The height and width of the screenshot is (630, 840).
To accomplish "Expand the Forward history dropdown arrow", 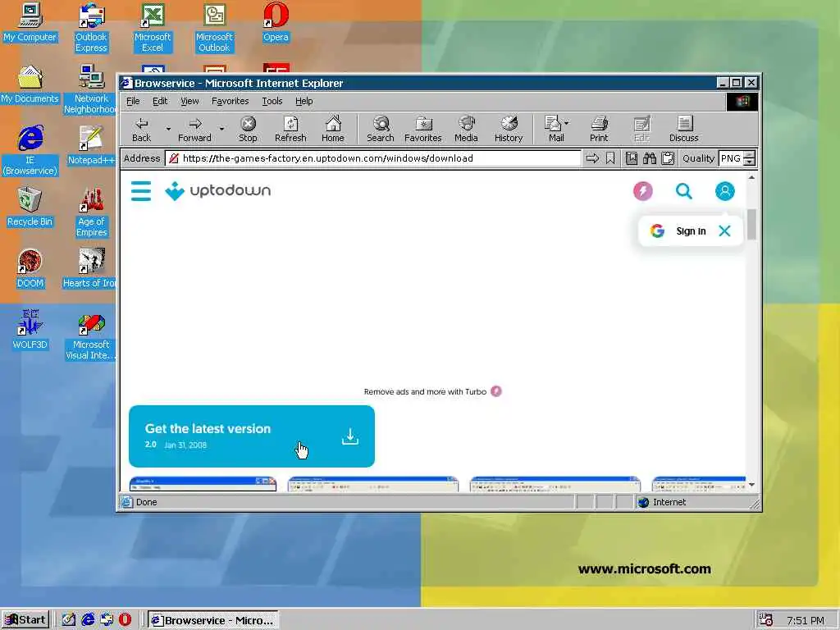I will pyautogui.click(x=221, y=129).
